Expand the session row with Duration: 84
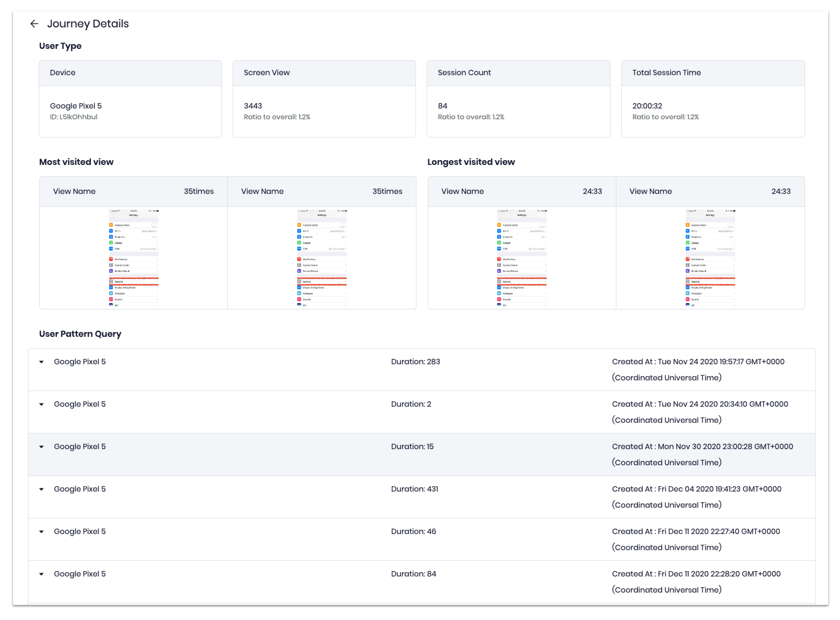Image resolution: width=840 pixels, height=620 pixels. click(42, 574)
